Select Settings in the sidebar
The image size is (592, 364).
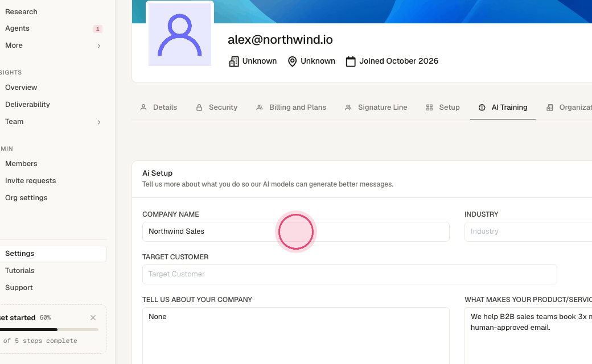pos(53,254)
